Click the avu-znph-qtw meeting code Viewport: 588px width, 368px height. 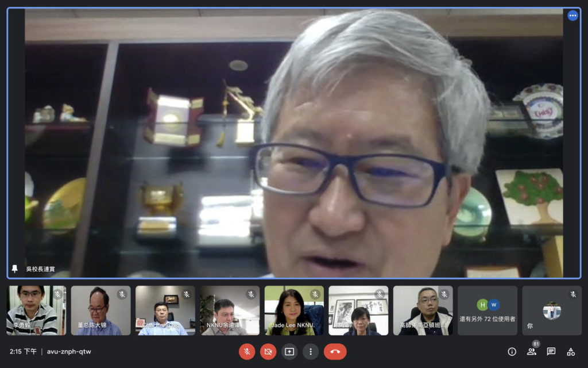tap(69, 352)
